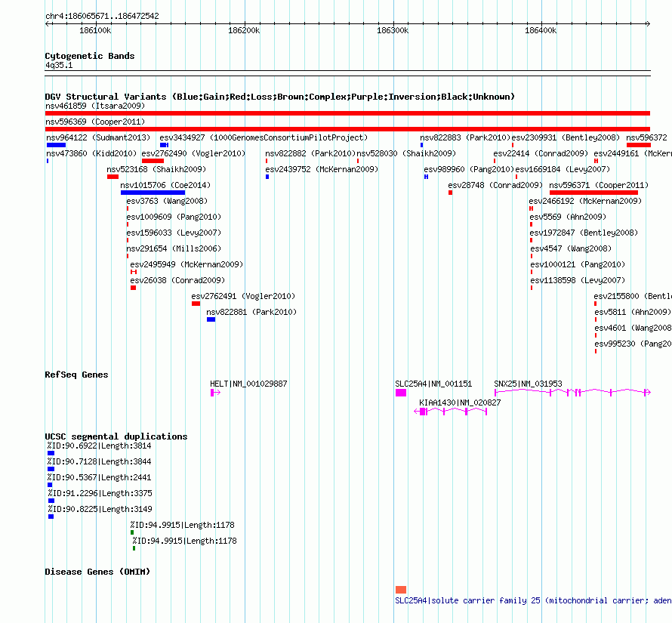Click the esv5811 (Ahn2009) variant label
Viewport: 672px width, 623px height.
pyautogui.click(x=633, y=312)
